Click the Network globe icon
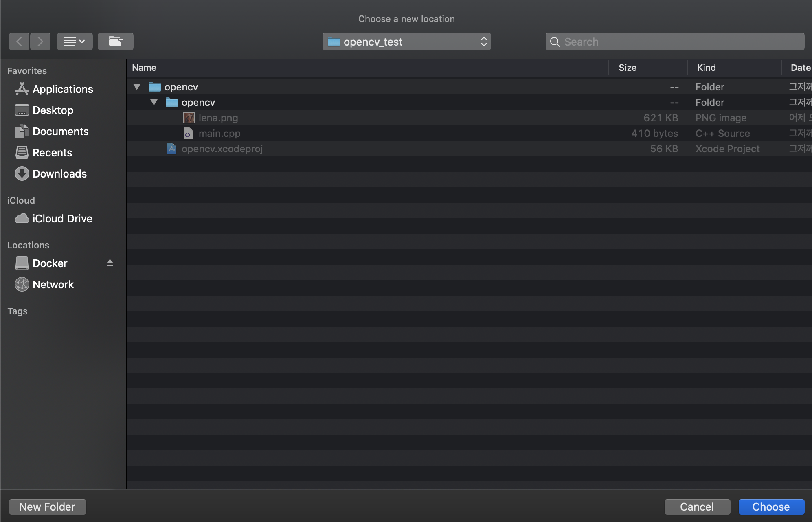 [x=22, y=284]
